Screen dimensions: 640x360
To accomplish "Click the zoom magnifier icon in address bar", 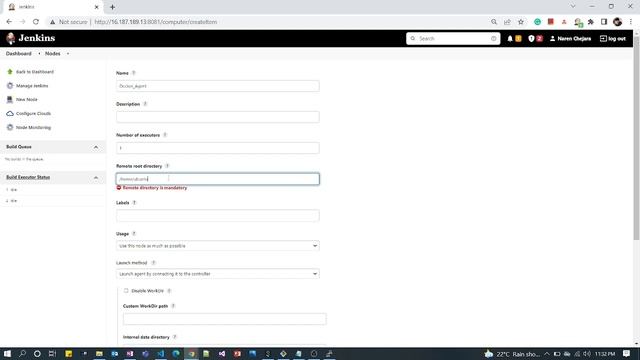I will 494,22.
